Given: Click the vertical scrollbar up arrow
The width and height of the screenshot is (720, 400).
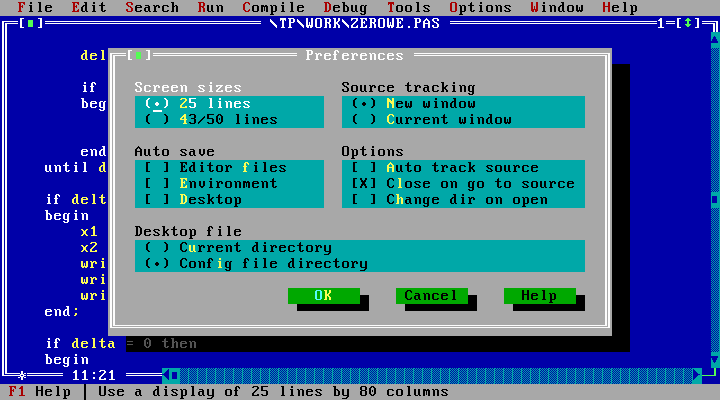Looking at the screenshot, I should [x=714, y=39].
